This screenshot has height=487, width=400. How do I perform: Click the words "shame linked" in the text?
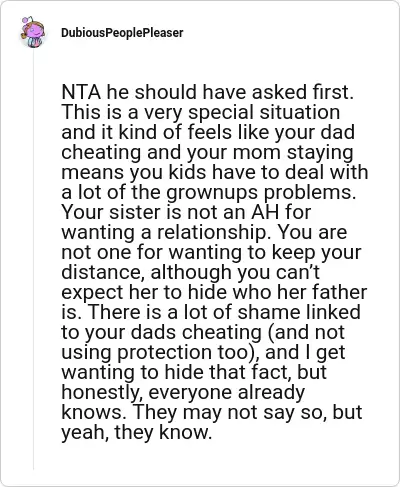[299, 312]
